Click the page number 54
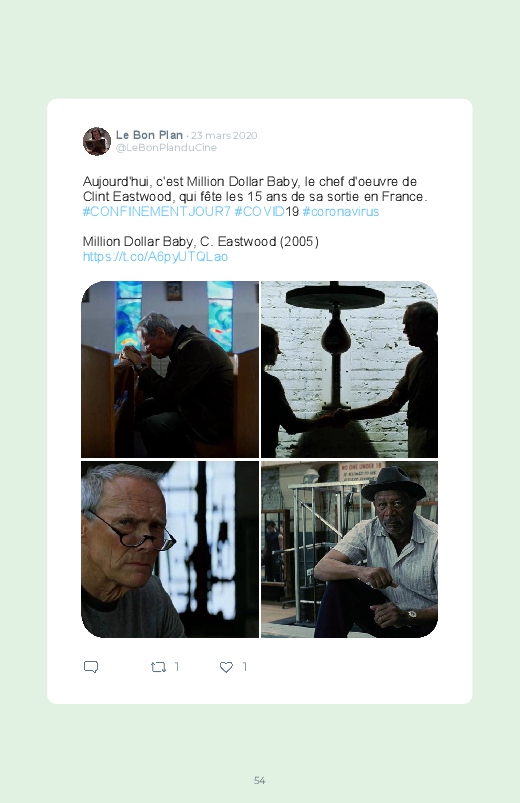Screen dimensions: 520x803 [x=260, y=780]
